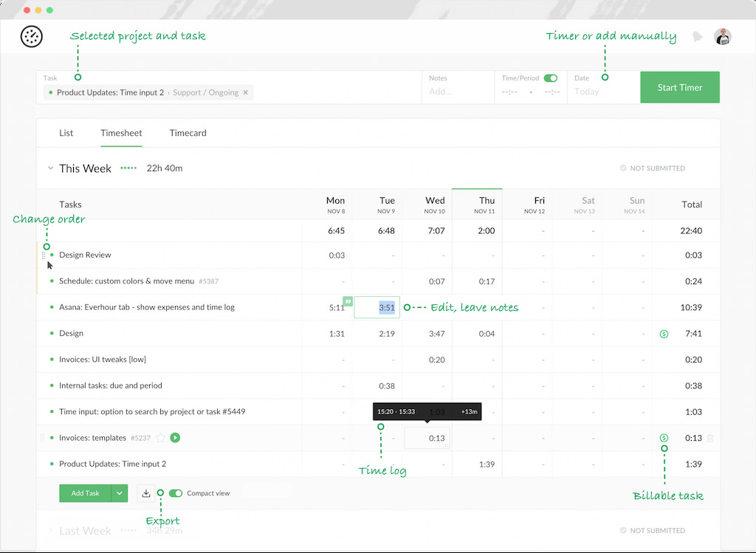Expand the Last Week section

click(x=49, y=530)
